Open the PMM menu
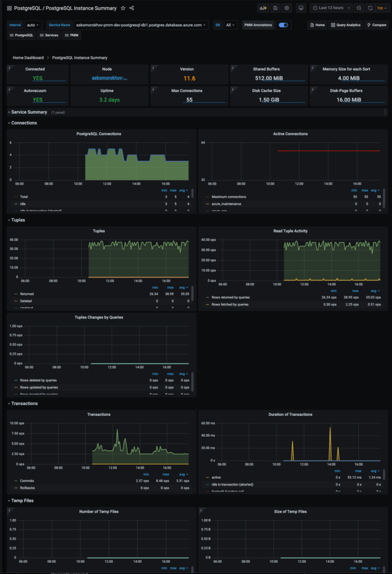This screenshot has height=574, width=392. click(72, 35)
